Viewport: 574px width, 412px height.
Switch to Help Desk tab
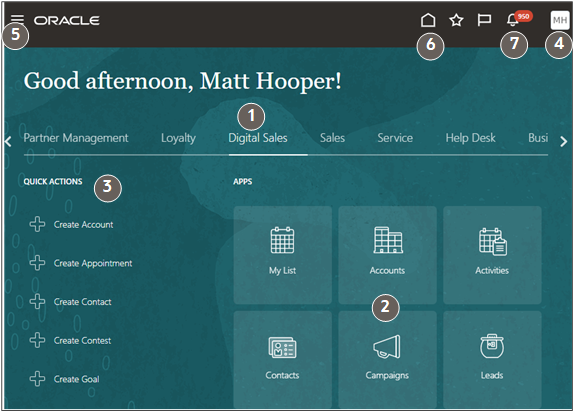470,138
